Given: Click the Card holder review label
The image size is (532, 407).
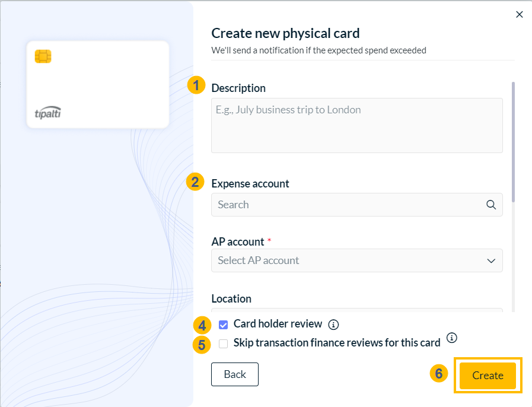Looking at the screenshot, I should (278, 324).
